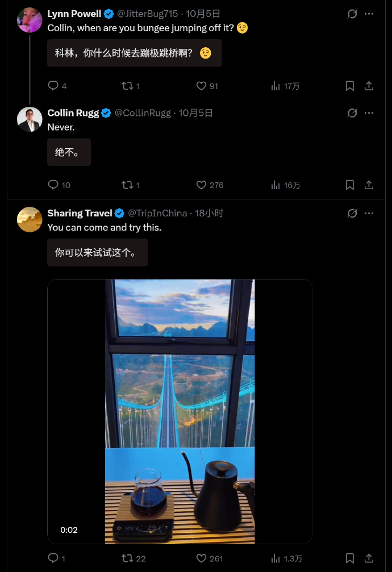Like Collin Rugg's "Never." reply

tap(201, 185)
